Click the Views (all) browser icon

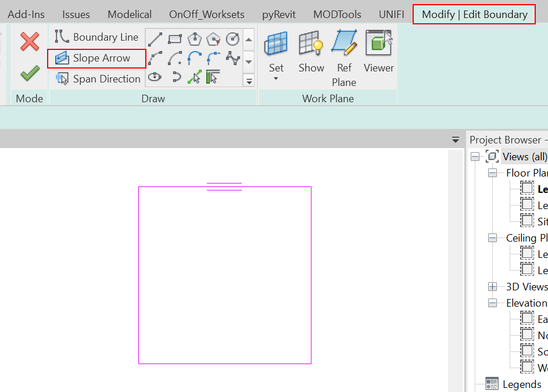point(492,156)
